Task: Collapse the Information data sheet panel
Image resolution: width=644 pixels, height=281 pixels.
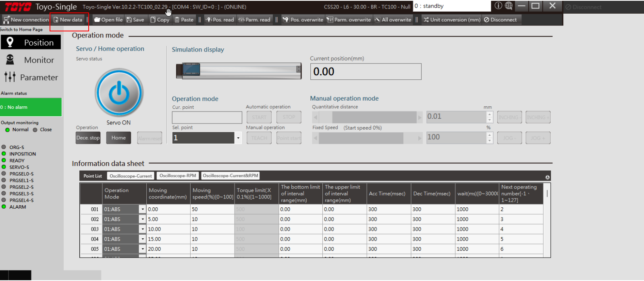Action: tap(547, 177)
